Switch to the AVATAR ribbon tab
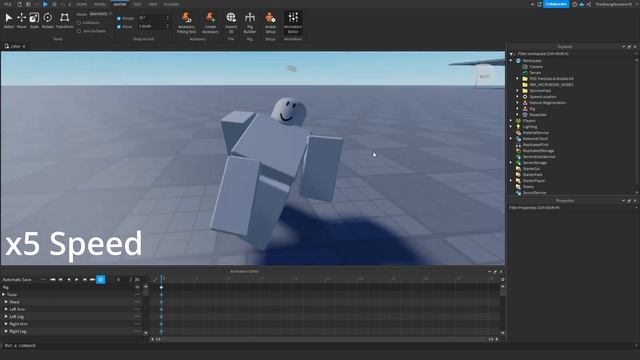 click(x=120, y=4)
